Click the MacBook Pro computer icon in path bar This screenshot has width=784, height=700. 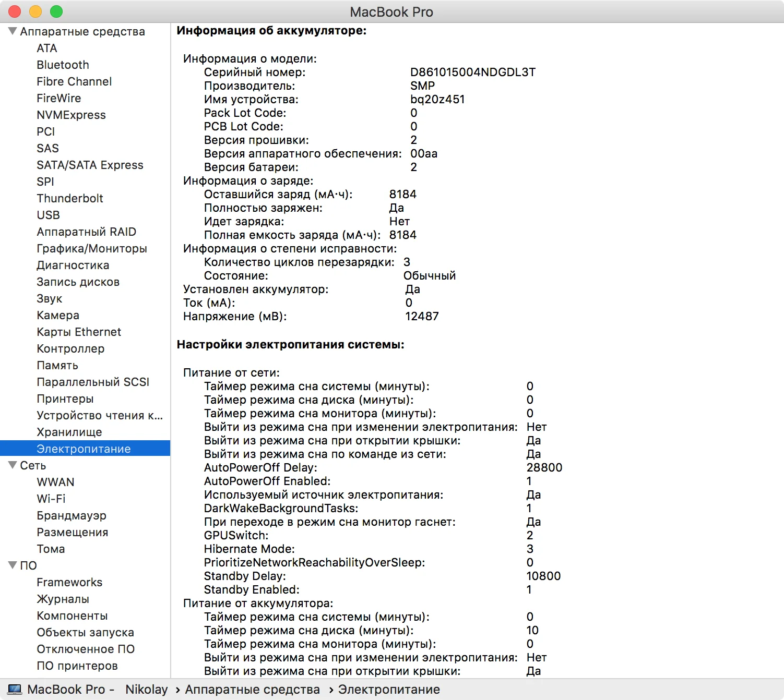coord(15,690)
